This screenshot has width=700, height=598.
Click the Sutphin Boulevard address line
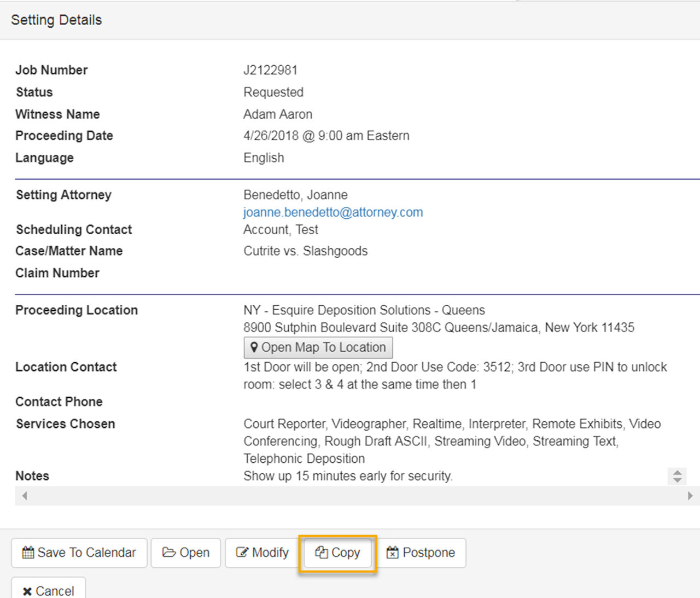tap(438, 328)
